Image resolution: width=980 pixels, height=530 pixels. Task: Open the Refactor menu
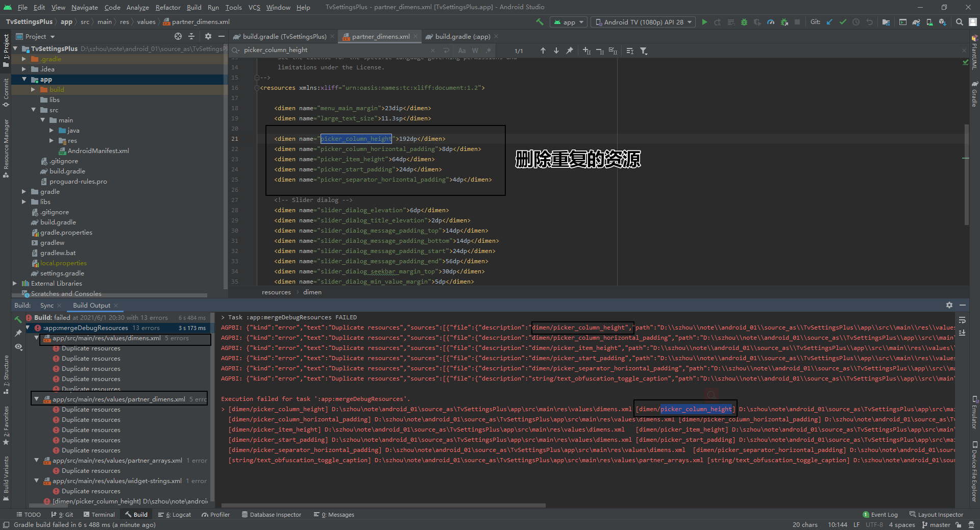click(x=168, y=7)
